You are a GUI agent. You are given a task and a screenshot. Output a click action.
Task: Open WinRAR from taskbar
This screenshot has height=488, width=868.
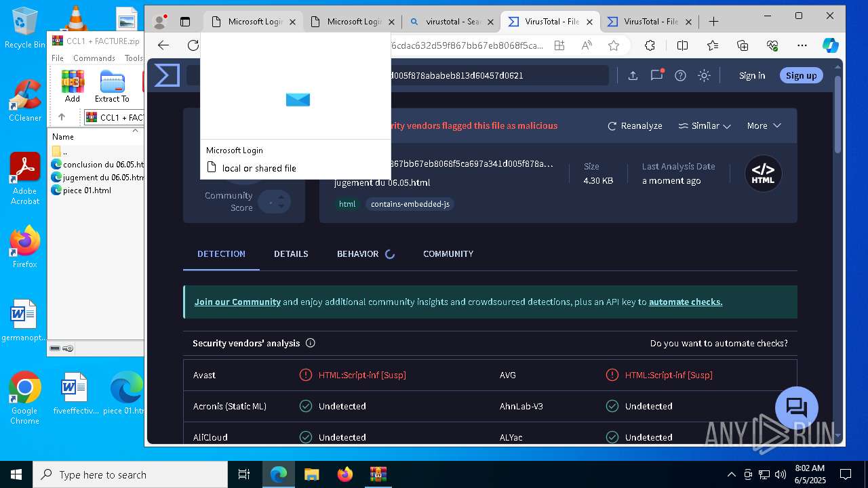point(378,474)
